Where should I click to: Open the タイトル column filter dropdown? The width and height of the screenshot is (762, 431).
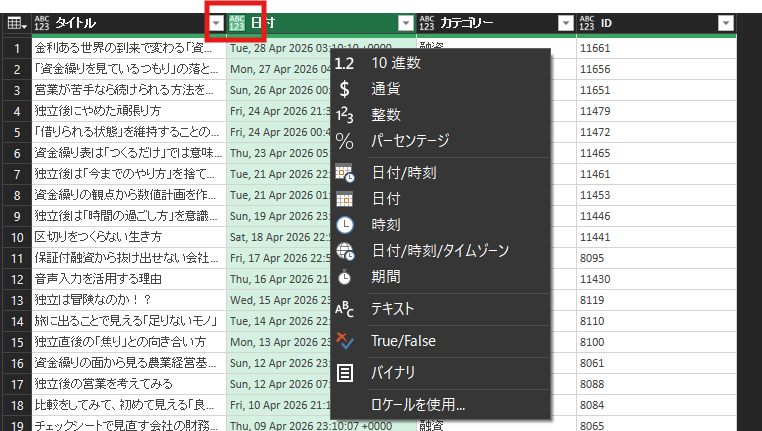coord(215,23)
